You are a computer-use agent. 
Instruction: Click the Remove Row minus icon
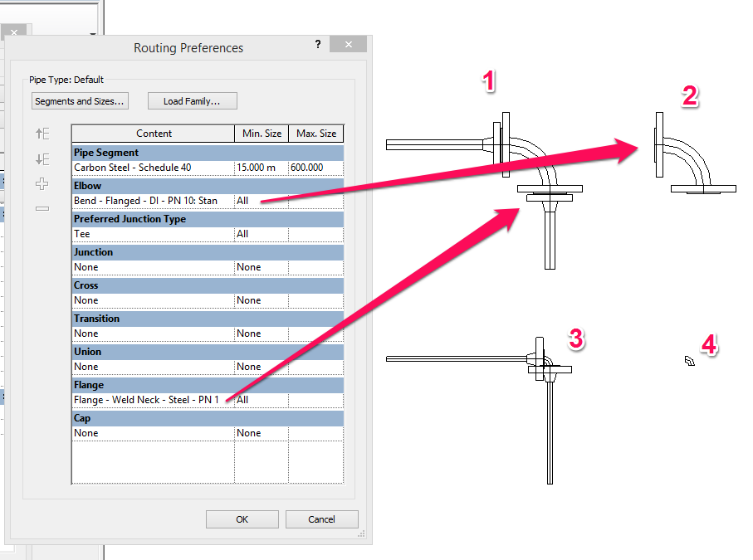[x=42, y=208]
